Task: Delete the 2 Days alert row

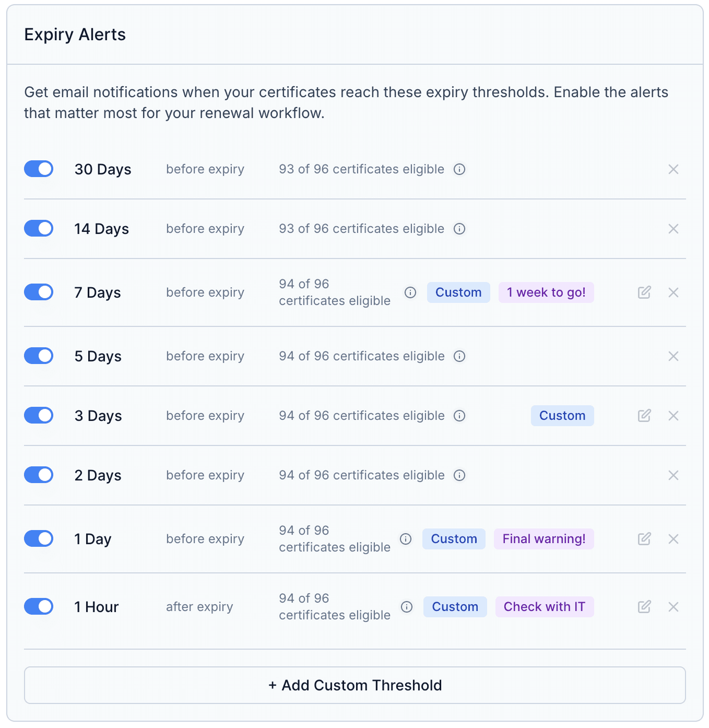Action: click(x=673, y=475)
